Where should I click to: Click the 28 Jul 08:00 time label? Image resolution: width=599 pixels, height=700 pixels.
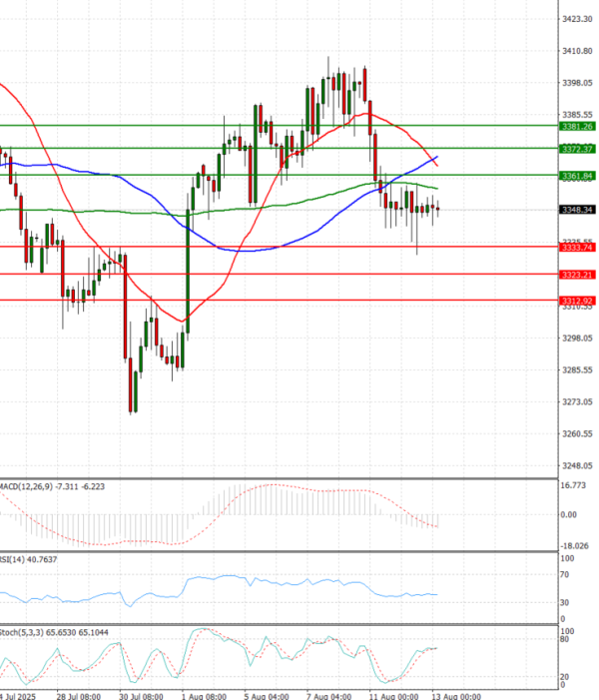(79, 696)
